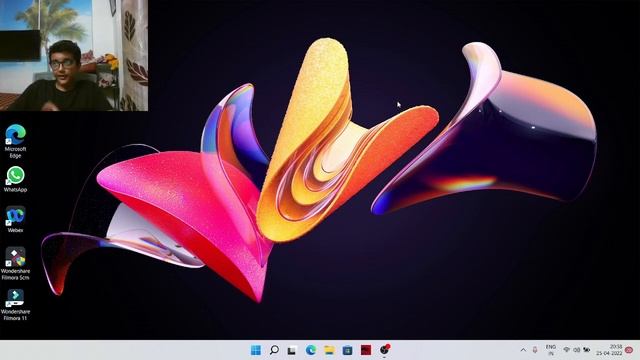Open taskbar Search magnifier
The image size is (640, 360).
pos(274,350)
